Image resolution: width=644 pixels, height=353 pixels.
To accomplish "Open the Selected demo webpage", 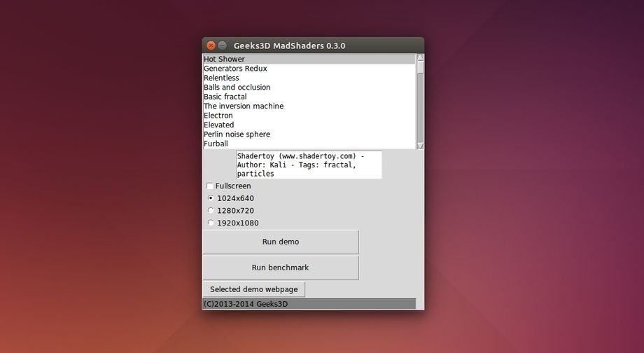I will 253,289.
